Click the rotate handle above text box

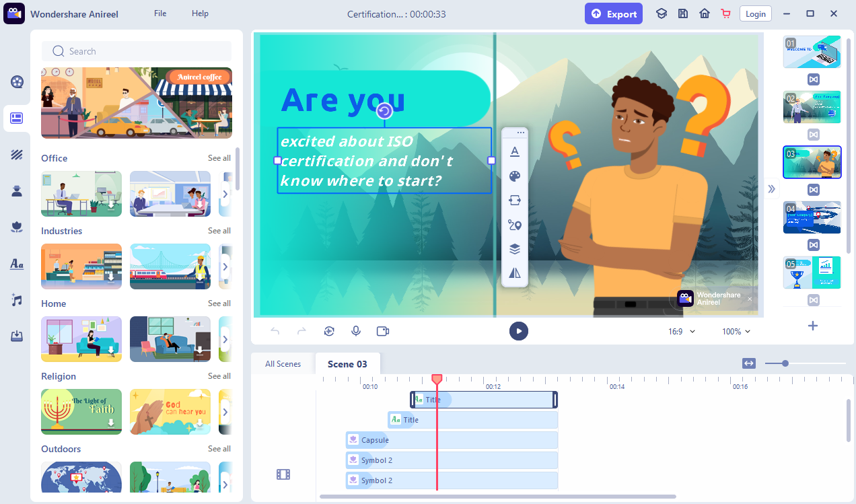[384, 111]
